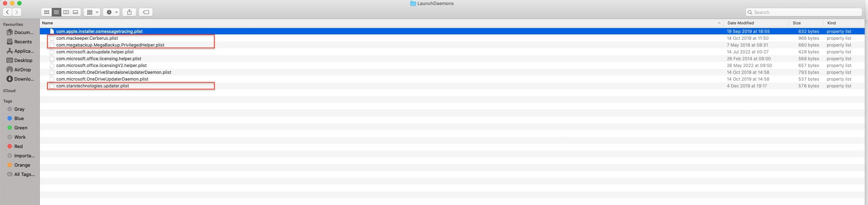This screenshot has height=205, width=868.
Task: Select com.megabackup.MegaBackup.PrivilegedHelper.plist file
Action: coord(452,45)
